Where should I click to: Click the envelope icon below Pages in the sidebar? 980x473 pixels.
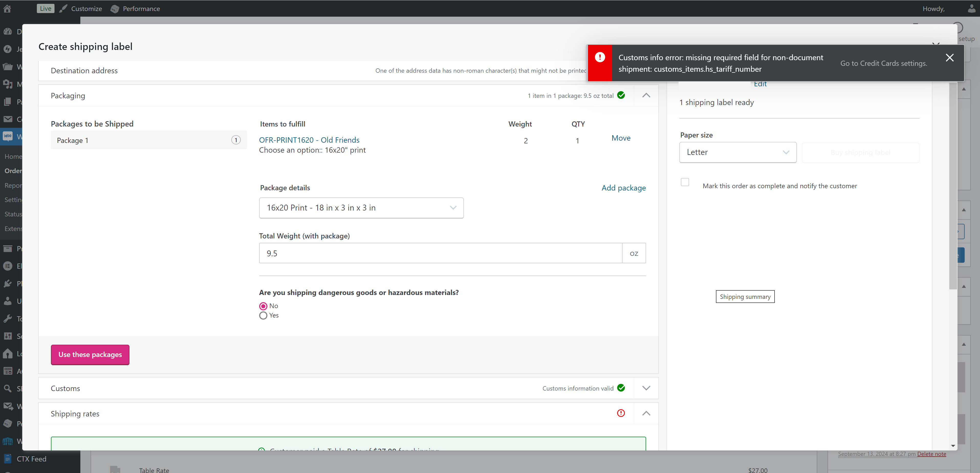click(x=8, y=119)
